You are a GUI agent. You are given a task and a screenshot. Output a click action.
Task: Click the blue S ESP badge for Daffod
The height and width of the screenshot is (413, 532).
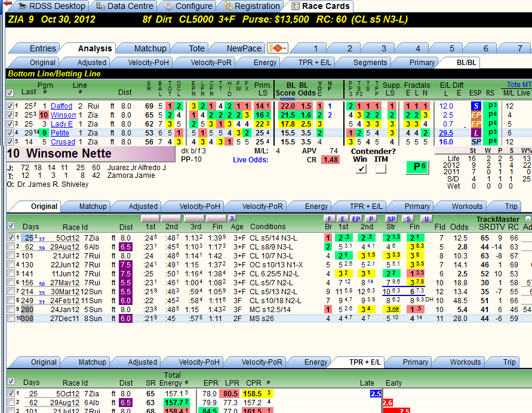476,106
